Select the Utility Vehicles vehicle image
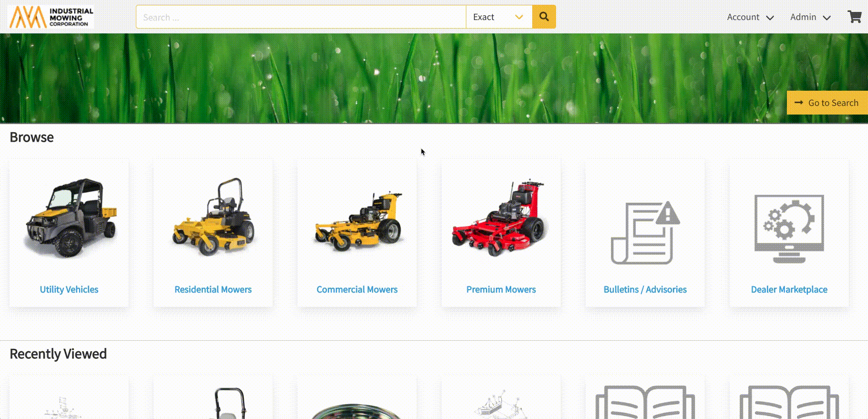The image size is (868, 419). coord(70,218)
